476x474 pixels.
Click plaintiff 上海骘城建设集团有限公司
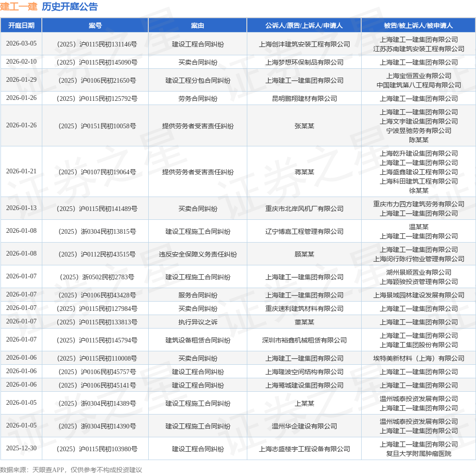pyautogui.click(x=304, y=385)
